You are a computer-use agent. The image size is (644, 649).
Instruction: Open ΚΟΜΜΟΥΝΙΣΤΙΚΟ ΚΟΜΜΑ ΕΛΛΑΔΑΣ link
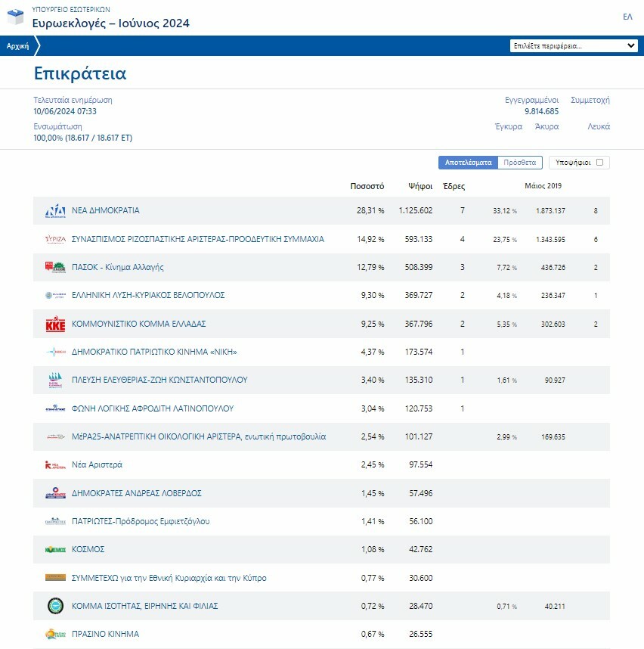[138, 324]
